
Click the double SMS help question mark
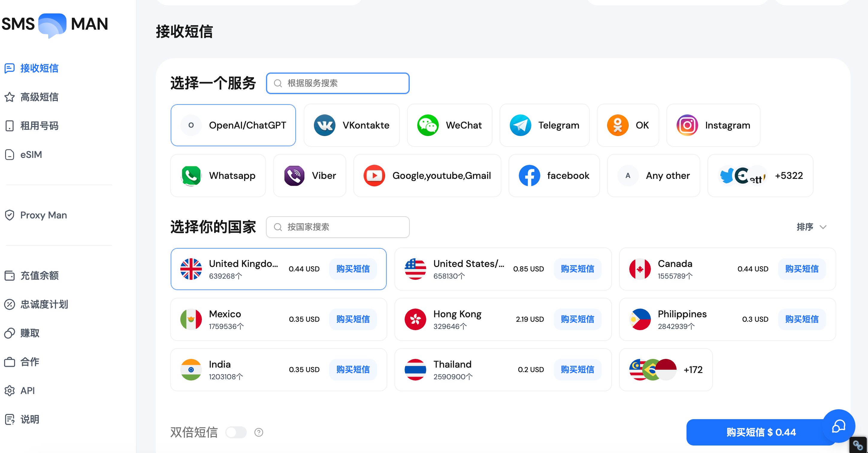[259, 432]
